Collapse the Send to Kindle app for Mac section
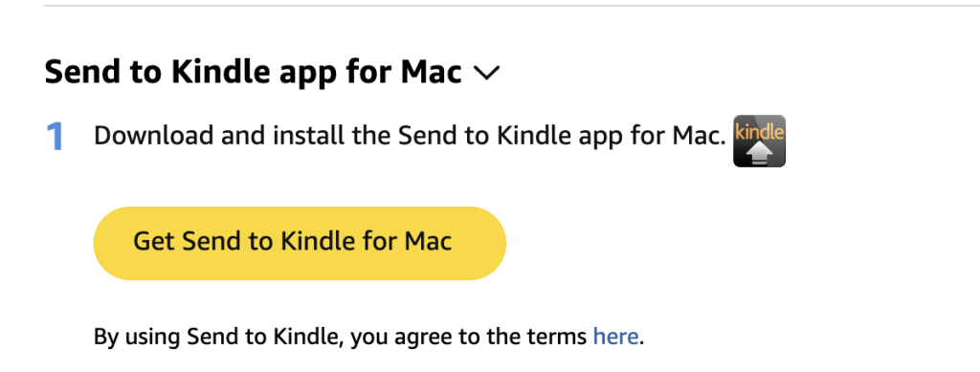The image size is (980, 372). pos(487,74)
